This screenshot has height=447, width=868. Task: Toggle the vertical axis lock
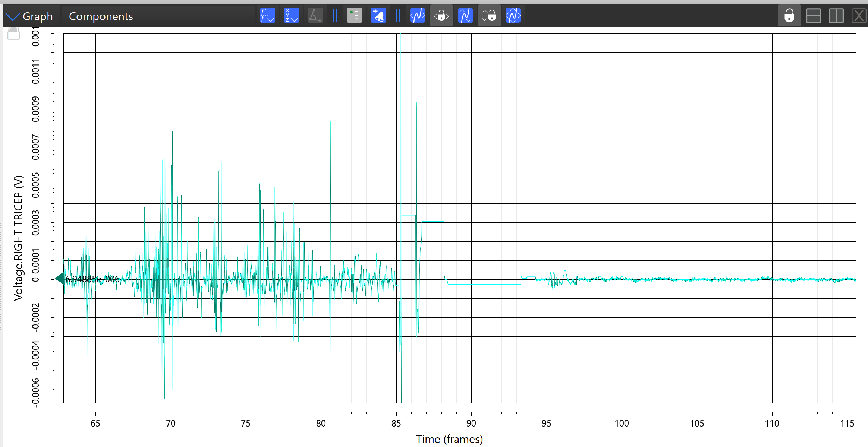tap(489, 16)
